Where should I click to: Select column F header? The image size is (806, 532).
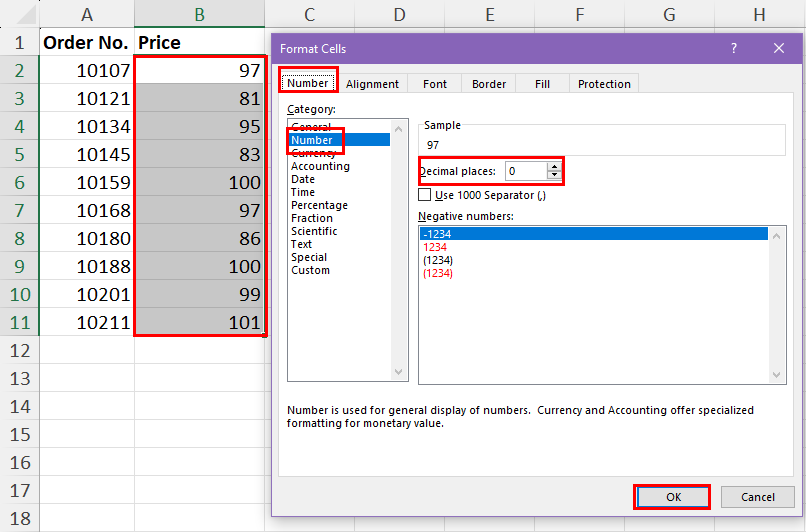click(x=579, y=14)
